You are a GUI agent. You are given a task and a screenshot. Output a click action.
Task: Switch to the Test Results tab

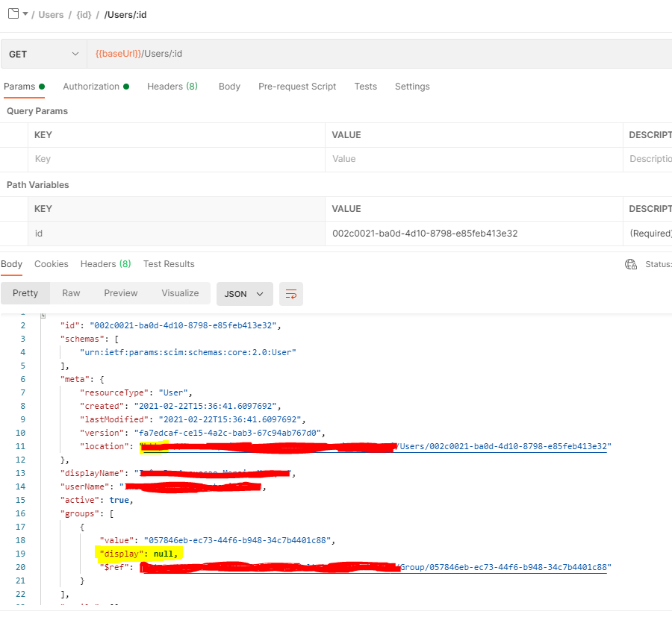pos(169,263)
